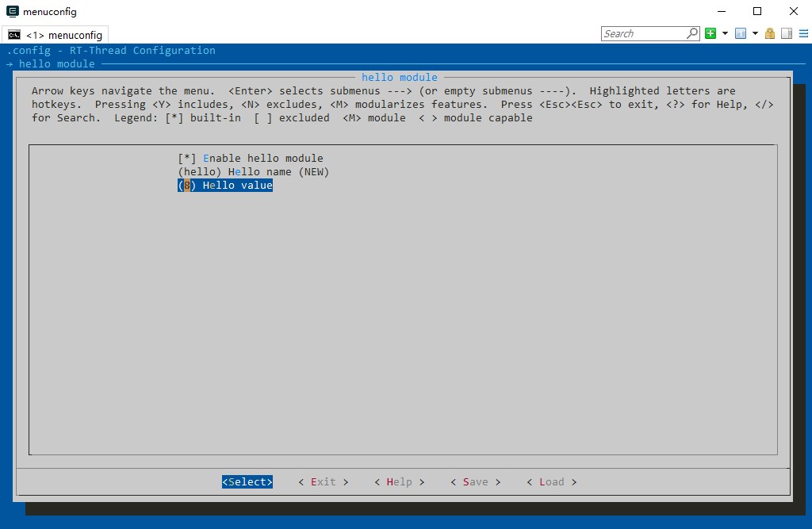Open the dropdown arrow beside the green plus

pyautogui.click(x=725, y=33)
